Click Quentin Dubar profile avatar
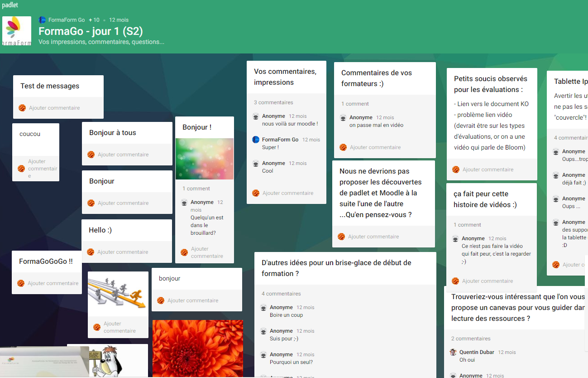 [453, 353]
